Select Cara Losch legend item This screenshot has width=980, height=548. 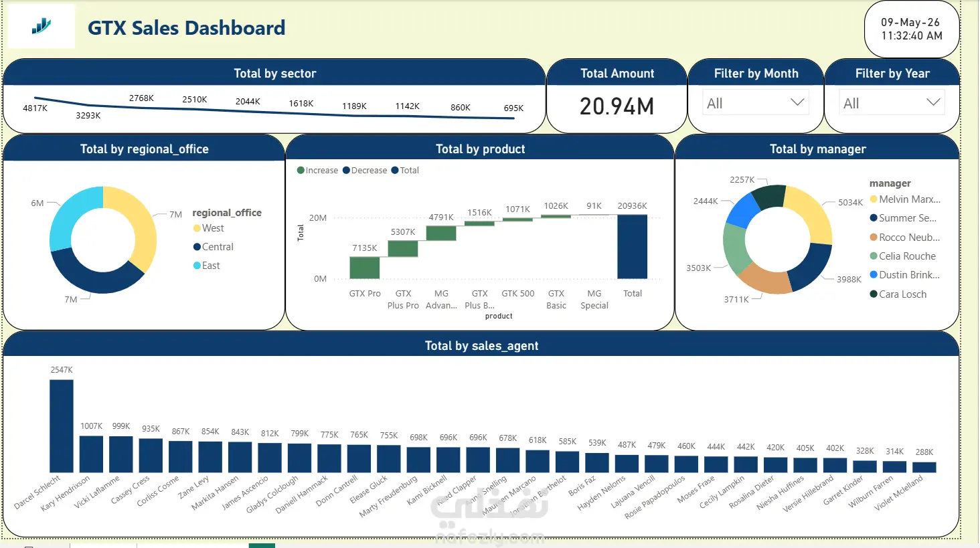pyautogui.click(x=898, y=294)
